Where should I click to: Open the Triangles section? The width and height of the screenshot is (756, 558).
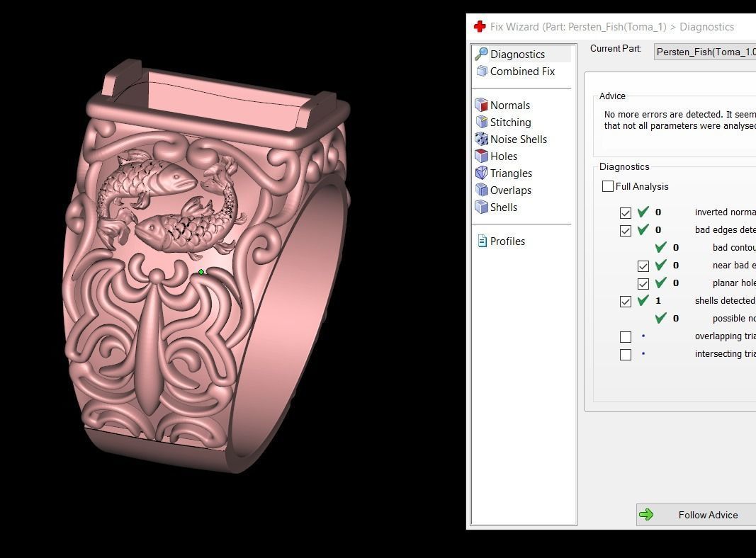(511, 173)
